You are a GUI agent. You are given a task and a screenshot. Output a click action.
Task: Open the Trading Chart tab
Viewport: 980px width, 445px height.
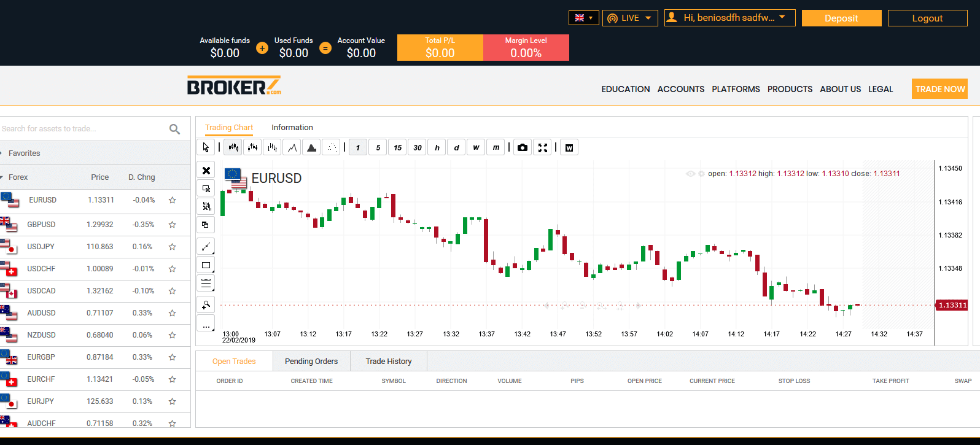tap(229, 128)
